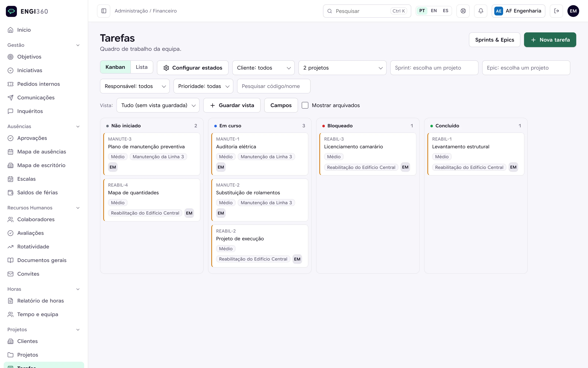Toggle the sidebar panel icon
The height and width of the screenshot is (368, 588).
pyautogui.click(x=104, y=11)
